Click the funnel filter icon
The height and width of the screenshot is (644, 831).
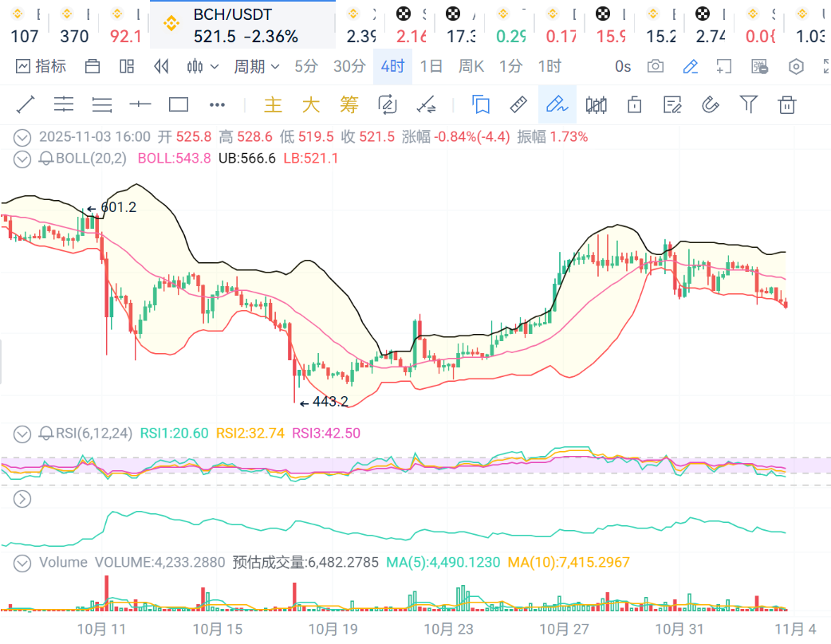748,104
